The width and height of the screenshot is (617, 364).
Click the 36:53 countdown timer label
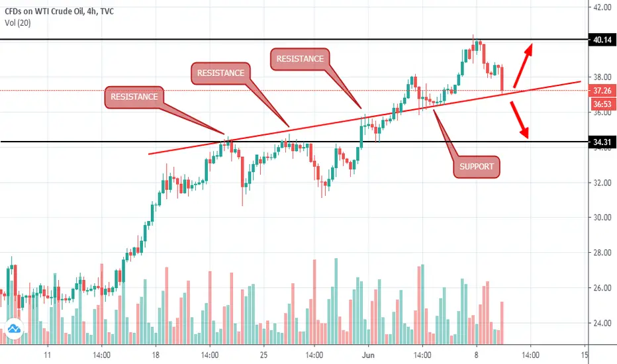click(x=602, y=104)
